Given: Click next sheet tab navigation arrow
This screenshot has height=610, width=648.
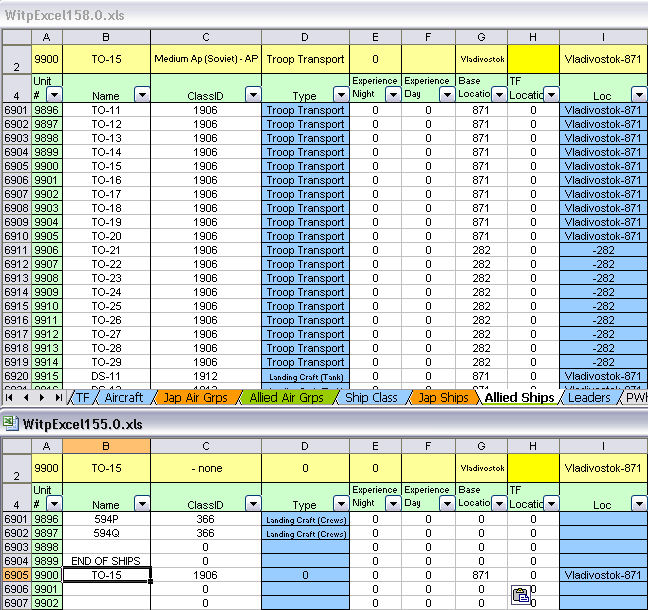Looking at the screenshot, I should click(42, 398).
